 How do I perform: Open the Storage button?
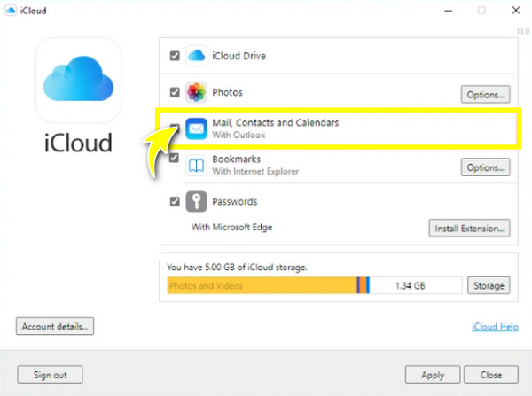point(489,285)
